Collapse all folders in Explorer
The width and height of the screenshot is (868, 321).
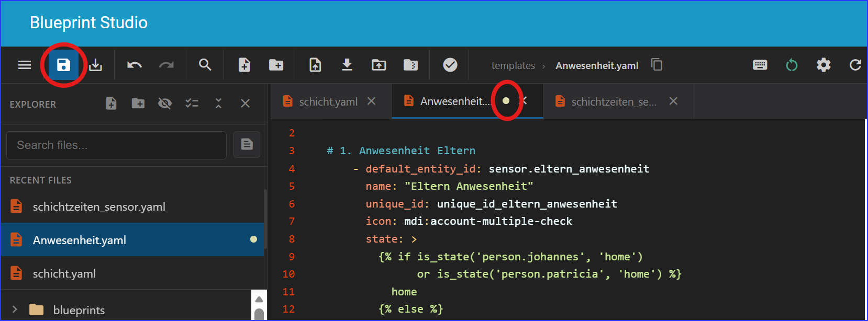click(x=218, y=104)
